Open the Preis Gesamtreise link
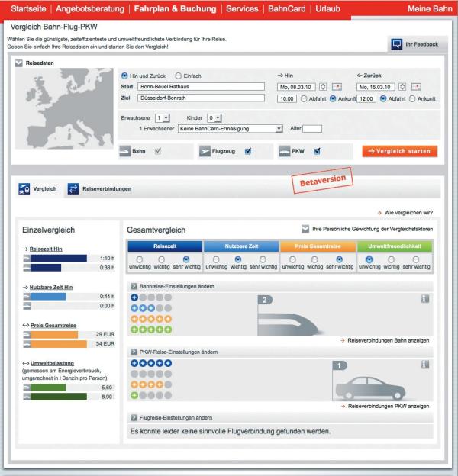Viewport: 458px width, 476px height. coord(53,326)
